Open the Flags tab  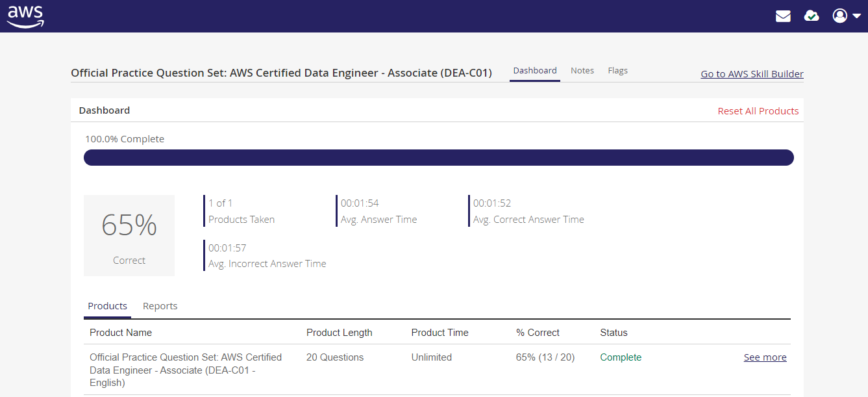click(617, 71)
